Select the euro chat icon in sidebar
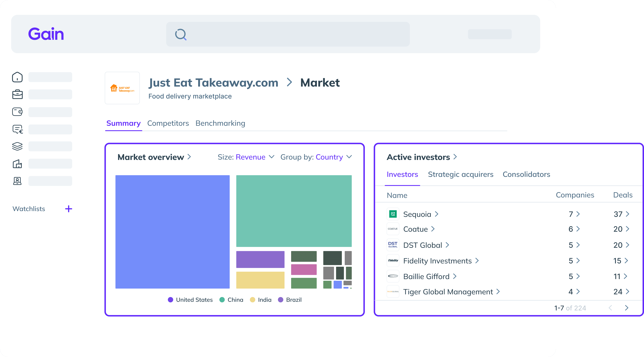This screenshot has height=357, width=644. click(x=18, y=129)
